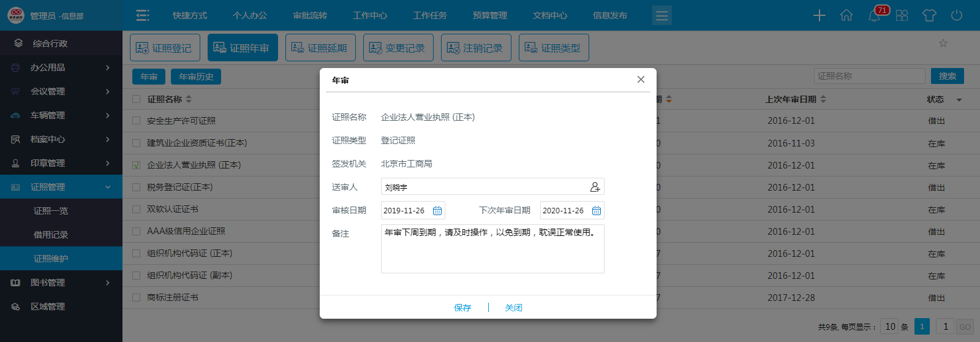This screenshot has height=342, width=980.
Task: Expand the 印章管理 sidebar menu
Action: pos(108,163)
